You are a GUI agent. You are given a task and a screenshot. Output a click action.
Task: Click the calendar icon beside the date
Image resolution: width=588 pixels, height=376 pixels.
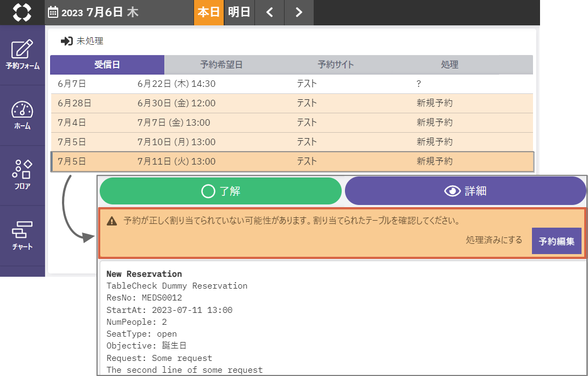pyautogui.click(x=53, y=12)
